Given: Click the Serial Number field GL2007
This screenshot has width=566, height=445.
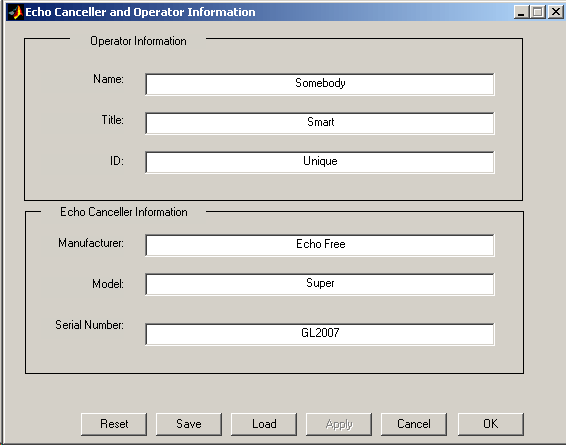Looking at the screenshot, I should tap(320, 334).
